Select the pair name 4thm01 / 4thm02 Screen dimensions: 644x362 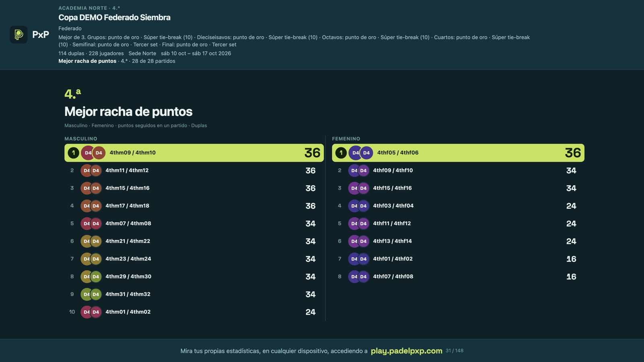click(x=128, y=312)
